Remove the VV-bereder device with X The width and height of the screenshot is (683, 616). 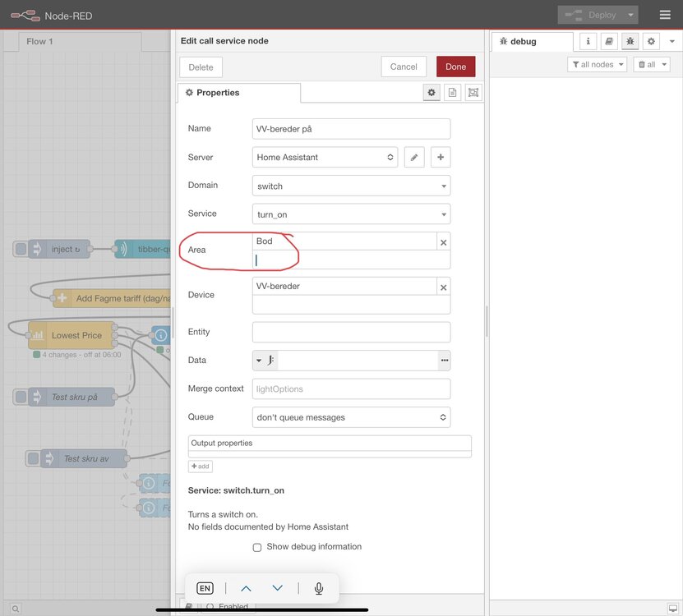click(x=443, y=287)
